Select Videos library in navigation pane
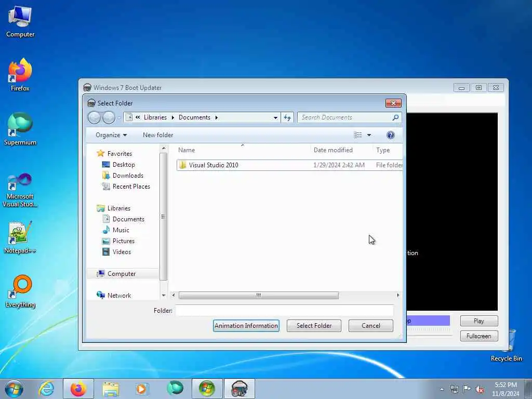Viewport: 532px width, 399px height. [x=122, y=252]
